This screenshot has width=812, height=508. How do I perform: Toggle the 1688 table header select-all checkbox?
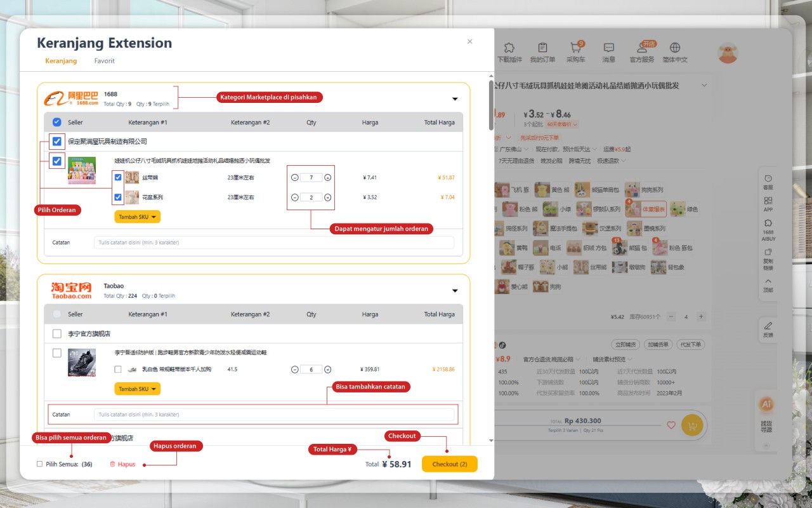(57, 122)
